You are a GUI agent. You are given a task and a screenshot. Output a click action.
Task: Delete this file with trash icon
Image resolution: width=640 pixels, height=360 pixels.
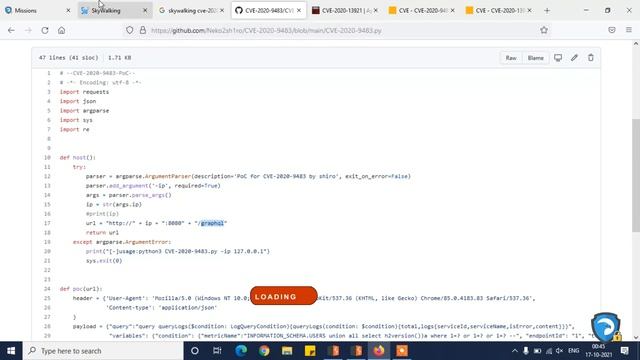[x=591, y=58]
